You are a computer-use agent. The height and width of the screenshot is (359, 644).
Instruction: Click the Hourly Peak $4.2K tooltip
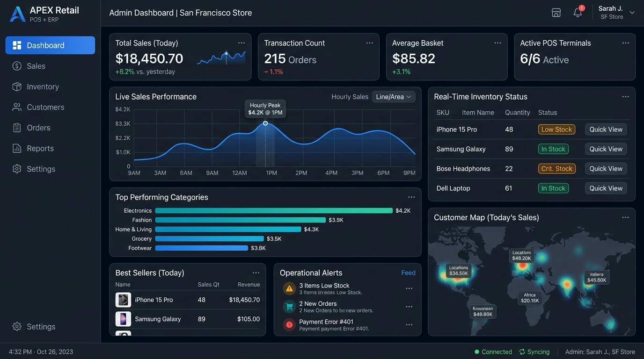pos(265,109)
